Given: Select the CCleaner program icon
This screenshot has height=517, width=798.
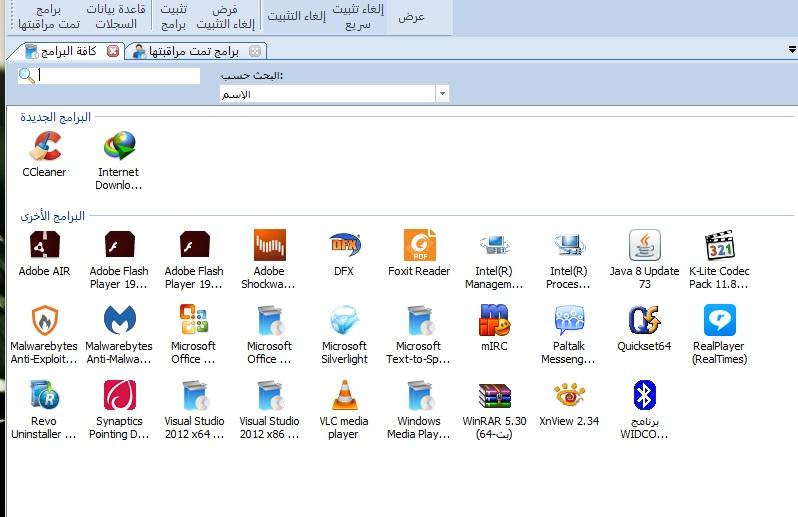Looking at the screenshot, I should coord(45,146).
